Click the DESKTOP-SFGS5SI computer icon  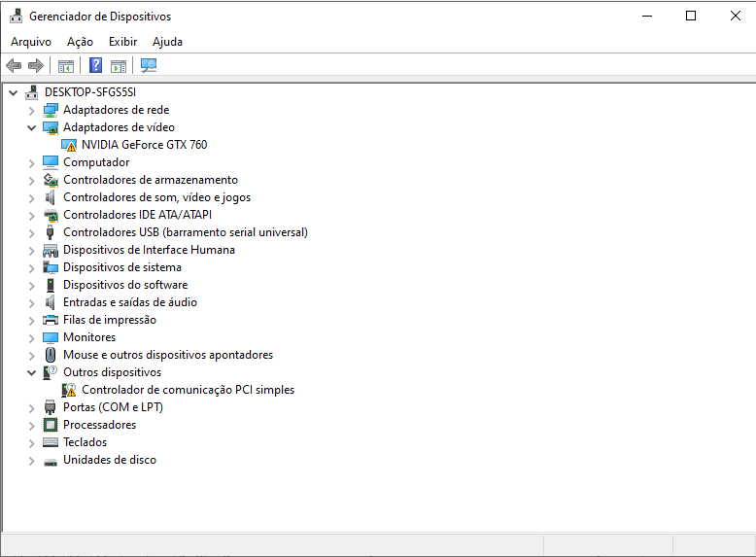[x=32, y=92]
